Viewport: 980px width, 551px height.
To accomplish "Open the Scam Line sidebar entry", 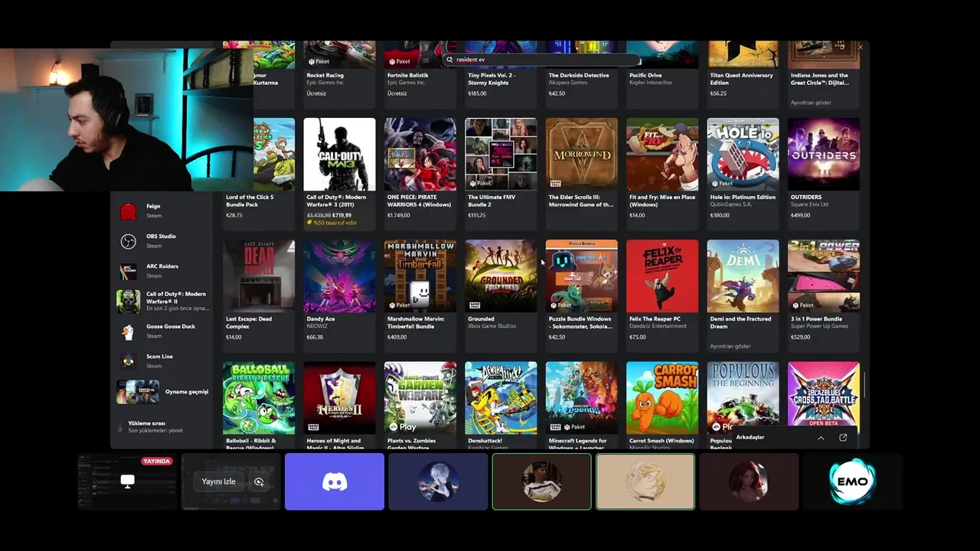I will [162, 361].
